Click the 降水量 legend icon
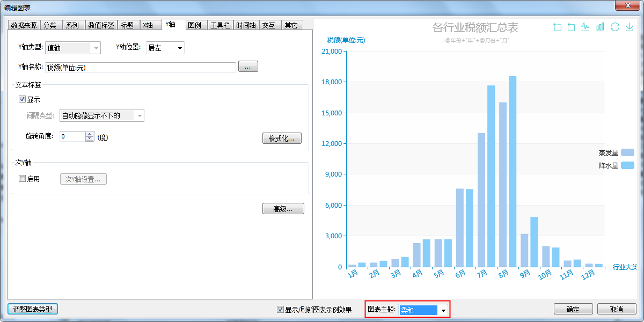 click(627, 166)
